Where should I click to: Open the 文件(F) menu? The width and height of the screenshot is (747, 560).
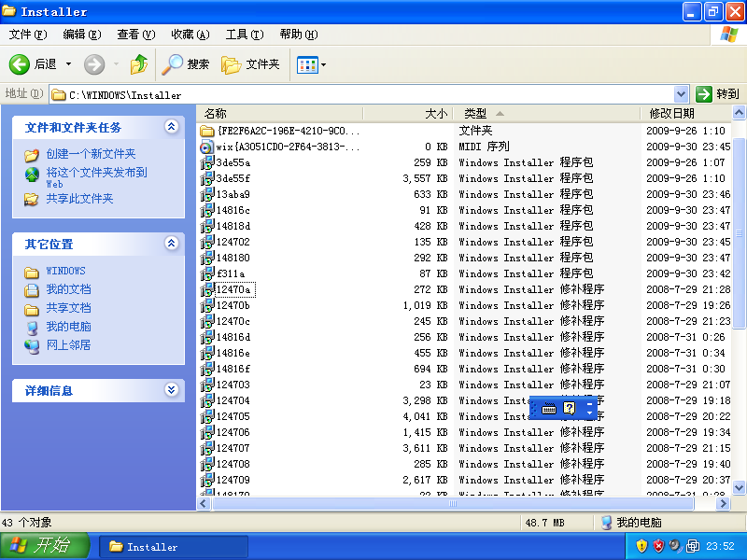point(28,35)
